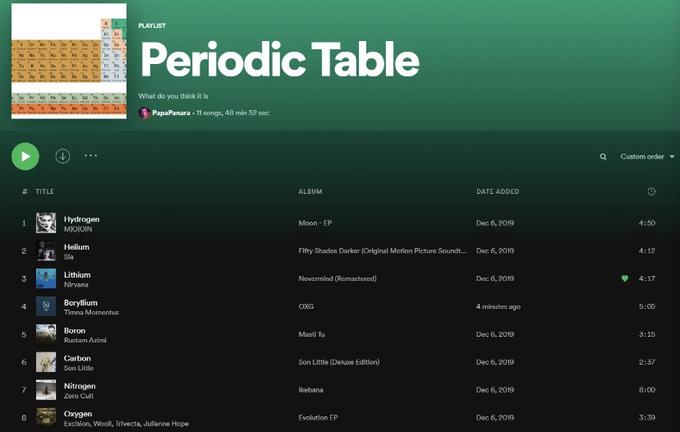Select the Carbon track title
The width and height of the screenshot is (680, 432).
(x=77, y=358)
